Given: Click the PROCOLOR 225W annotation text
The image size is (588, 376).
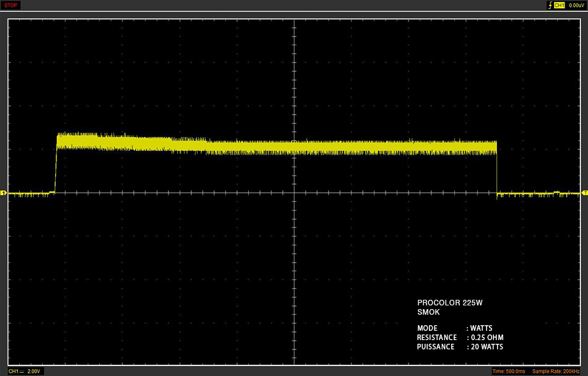Looking at the screenshot, I should click(449, 302).
